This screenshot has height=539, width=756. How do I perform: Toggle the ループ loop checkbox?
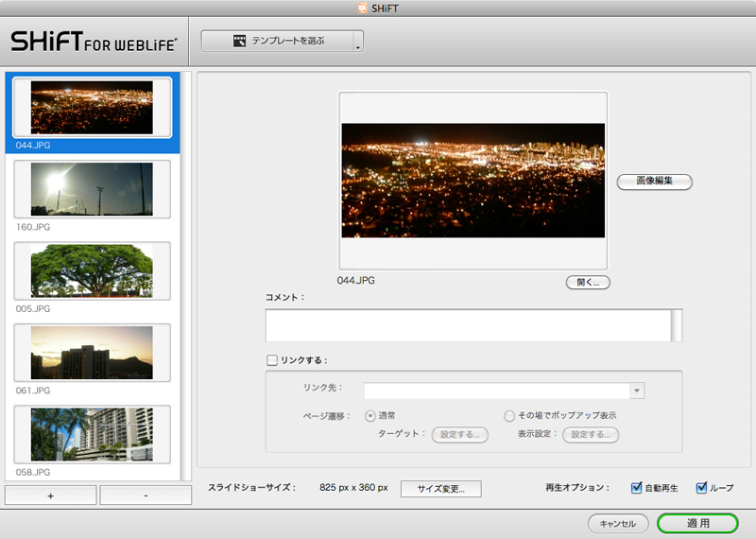[x=702, y=489]
